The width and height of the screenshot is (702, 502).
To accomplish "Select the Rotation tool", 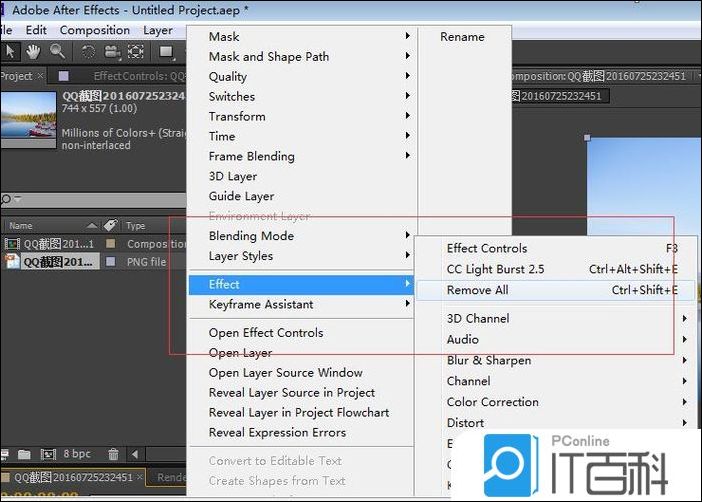I will coord(87,51).
